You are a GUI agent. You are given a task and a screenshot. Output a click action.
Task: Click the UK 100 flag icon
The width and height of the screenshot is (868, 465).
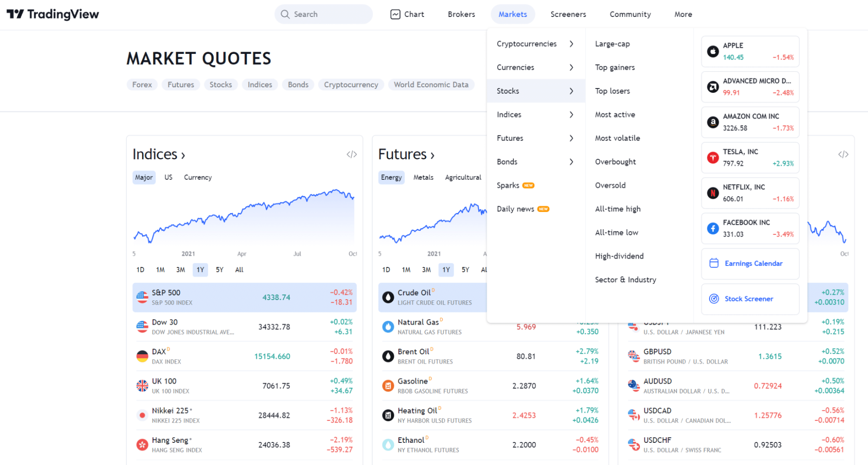[x=142, y=386]
